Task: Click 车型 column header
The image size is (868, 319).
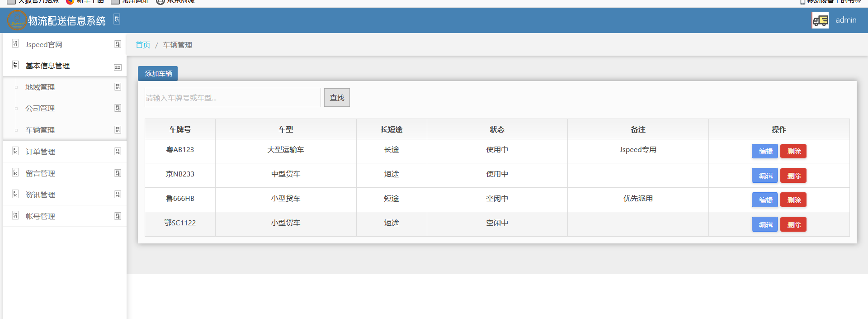Action: tap(286, 129)
